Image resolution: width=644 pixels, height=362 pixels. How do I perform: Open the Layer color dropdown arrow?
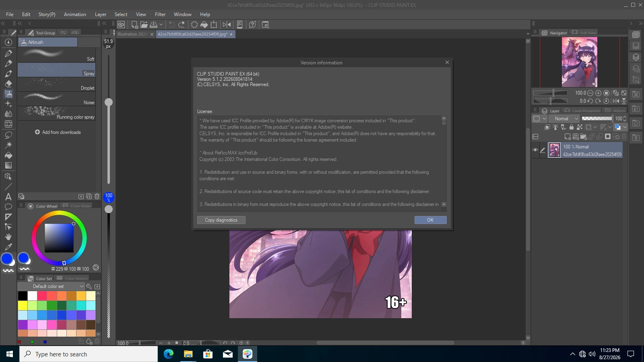[625, 127]
